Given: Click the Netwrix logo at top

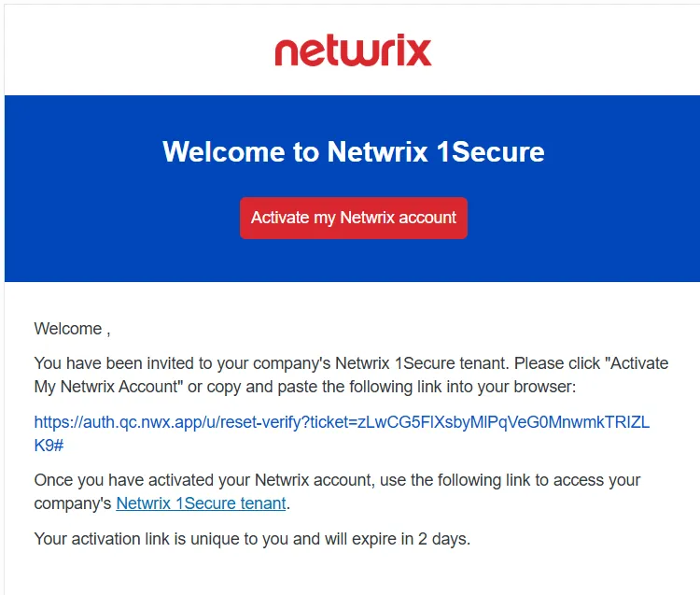Looking at the screenshot, I should [x=353, y=50].
